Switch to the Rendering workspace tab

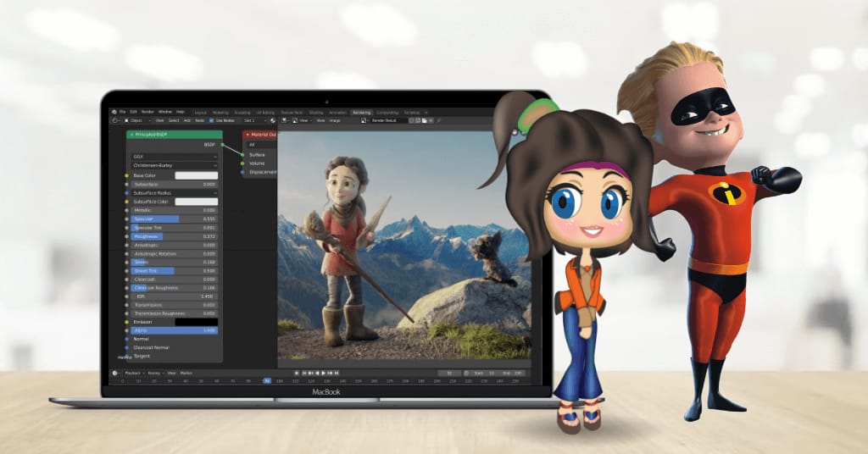coord(361,112)
